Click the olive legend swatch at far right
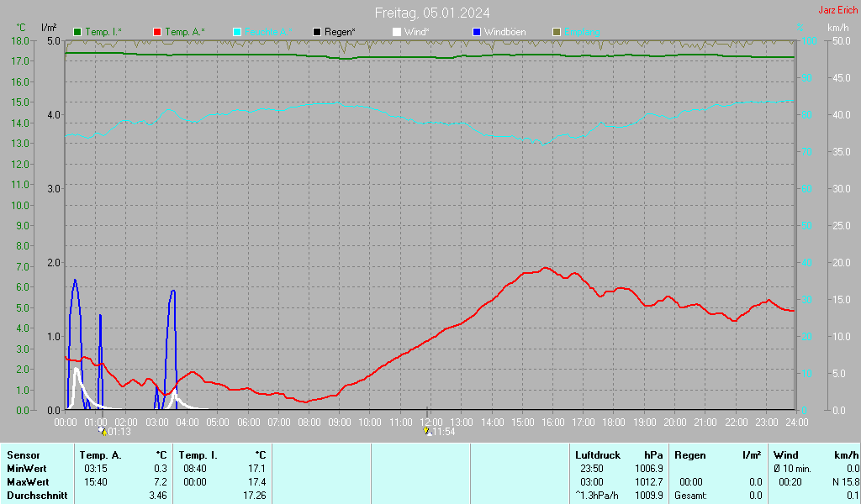Screen dimensions: 861x504 [556, 32]
